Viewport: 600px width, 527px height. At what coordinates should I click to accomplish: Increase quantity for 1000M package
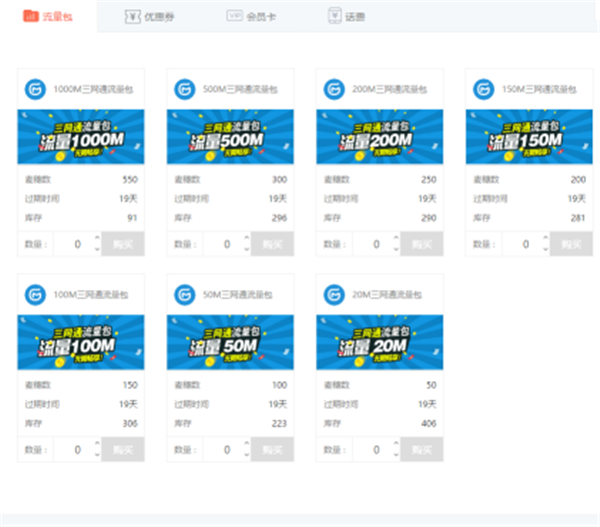[97, 238]
